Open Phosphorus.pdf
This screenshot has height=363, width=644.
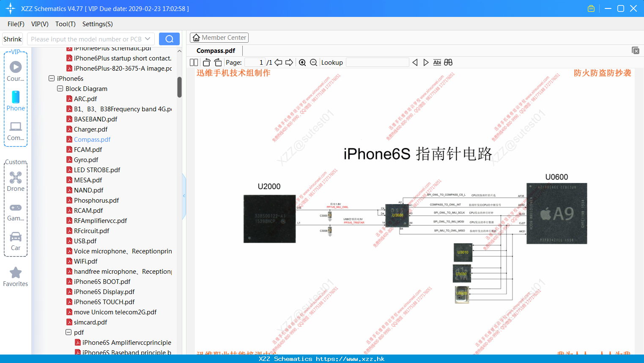pyautogui.click(x=96, y=200)
